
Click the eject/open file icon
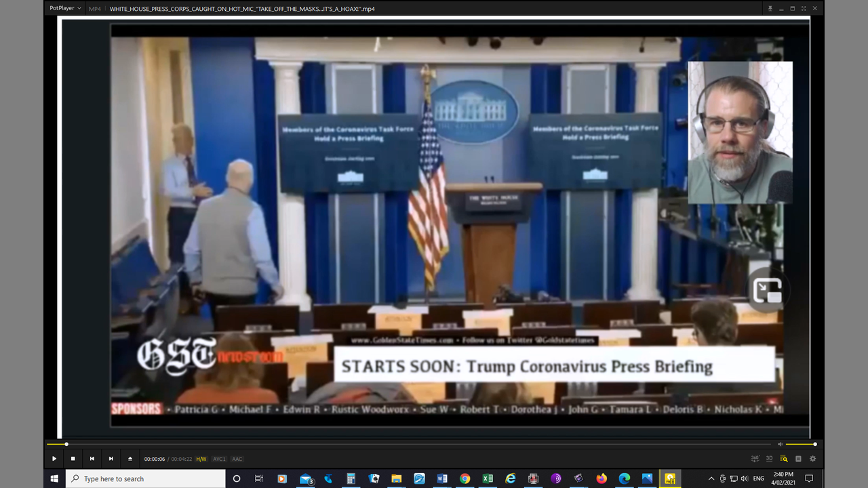[x=130, y=459]
